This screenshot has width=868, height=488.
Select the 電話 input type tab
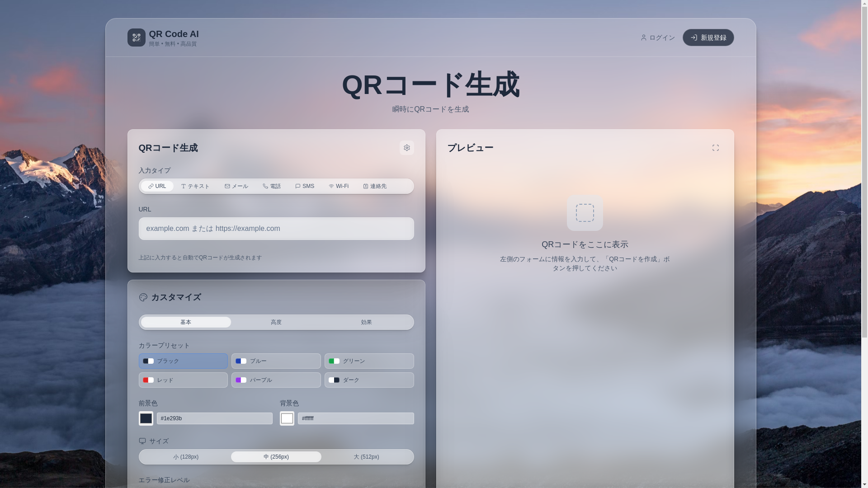tap(271, 186)
